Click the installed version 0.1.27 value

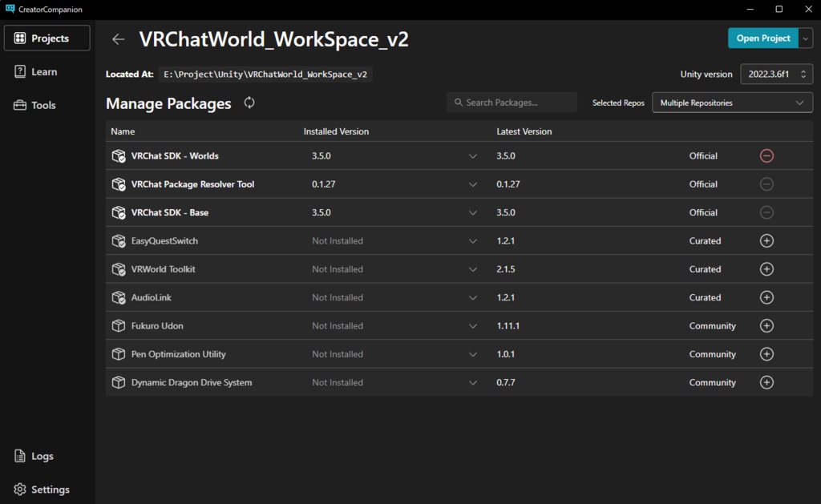click(324, 184)
